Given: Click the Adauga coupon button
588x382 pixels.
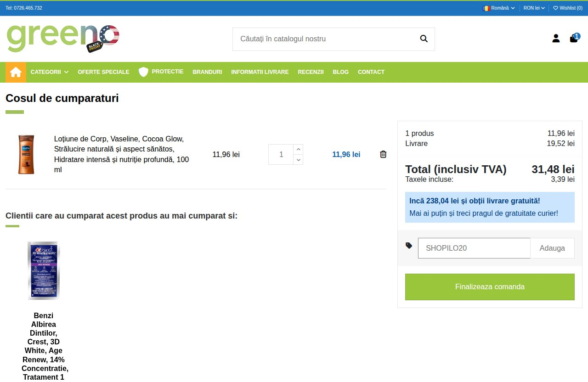Looking at the screenshot, I should [x=552, y=248].
